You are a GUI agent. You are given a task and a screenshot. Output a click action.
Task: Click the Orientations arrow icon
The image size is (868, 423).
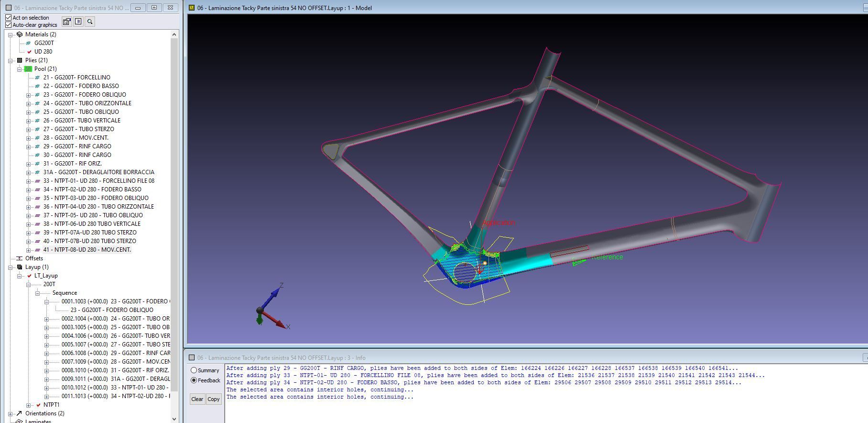pyautogui.click(x=19, y=413)
